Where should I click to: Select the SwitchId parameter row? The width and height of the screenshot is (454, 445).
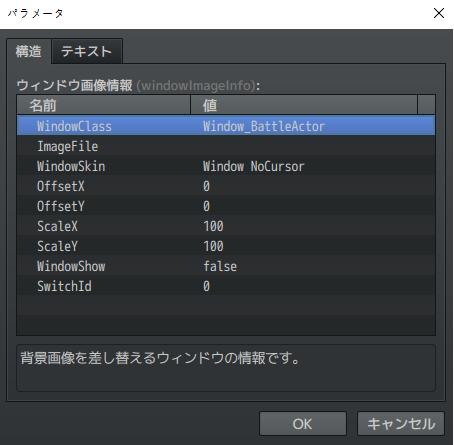tap(226, 286)
